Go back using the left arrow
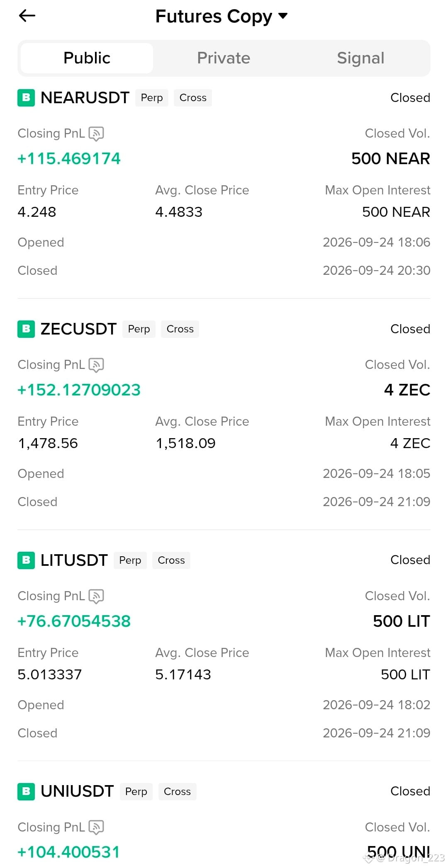The width and height of the screenshot is (448, 868). click(x=27, y=16)
